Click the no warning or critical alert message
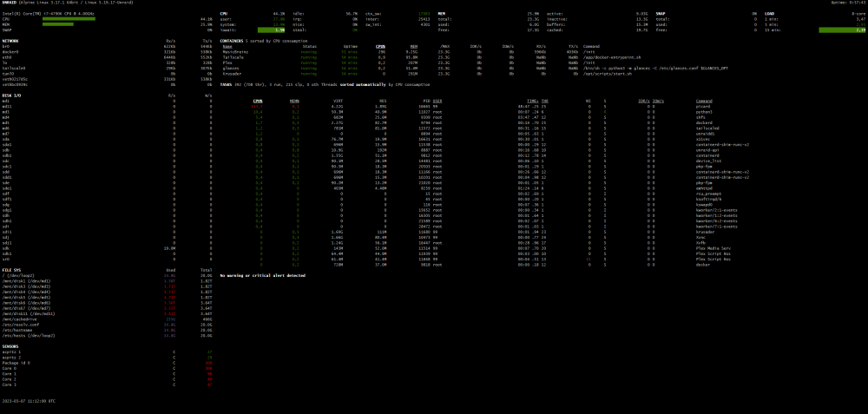868x414 pixels. (262, 276)
